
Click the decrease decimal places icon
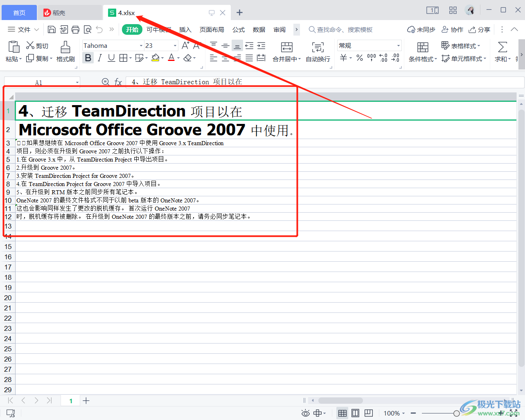(395, 58)
